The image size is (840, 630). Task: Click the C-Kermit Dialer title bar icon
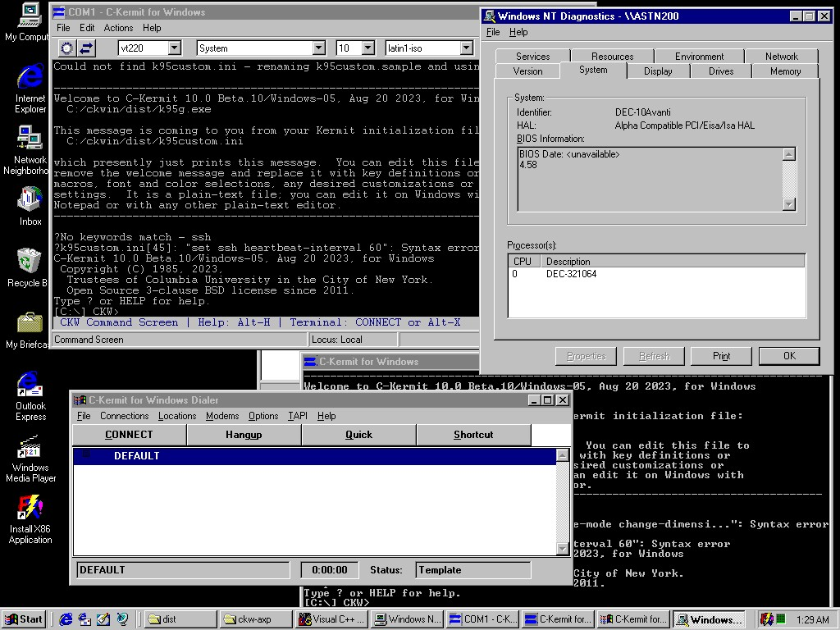(80, 400)
